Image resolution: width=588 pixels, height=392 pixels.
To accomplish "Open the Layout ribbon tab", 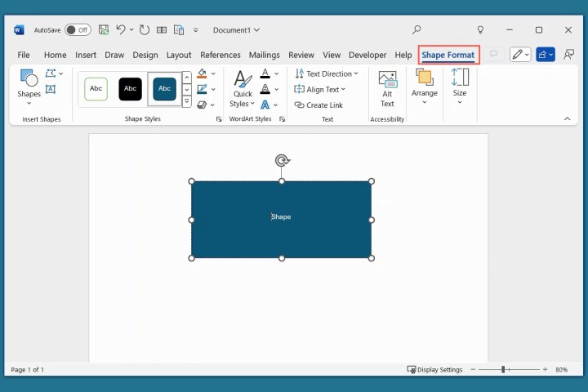I will click(x=179, y=55).
